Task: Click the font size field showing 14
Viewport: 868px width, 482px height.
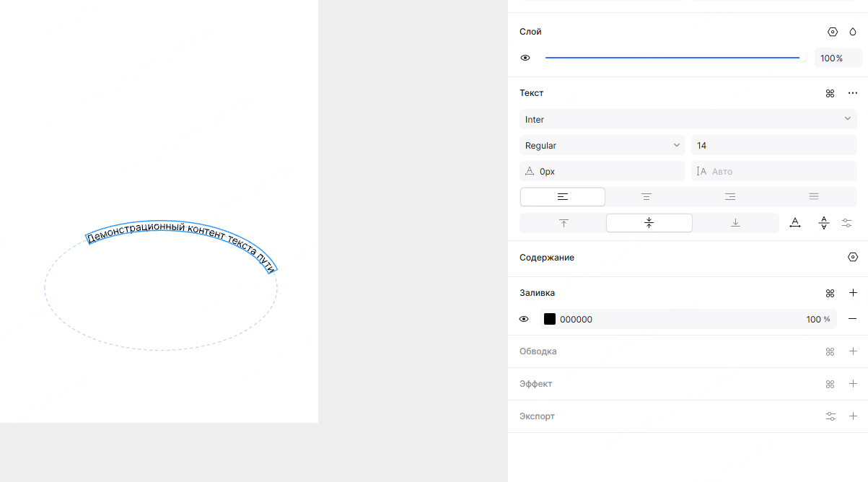Action: click(x=773, y=145)
